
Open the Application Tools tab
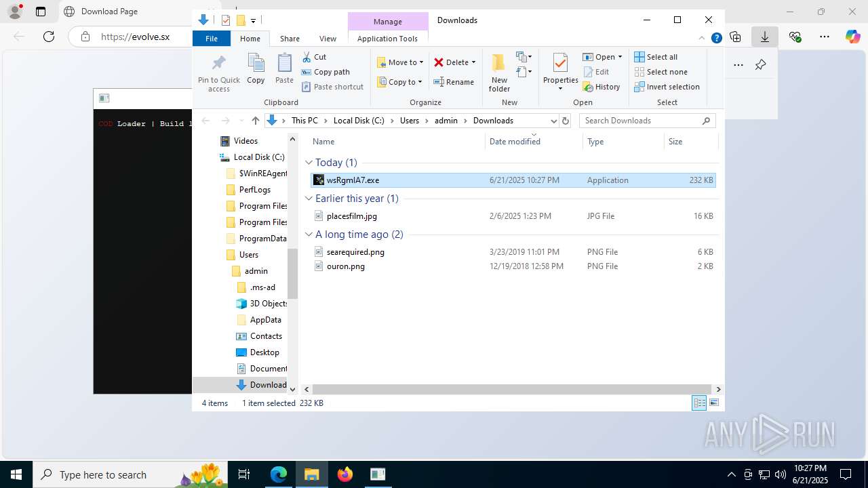[x=387, y=39]
